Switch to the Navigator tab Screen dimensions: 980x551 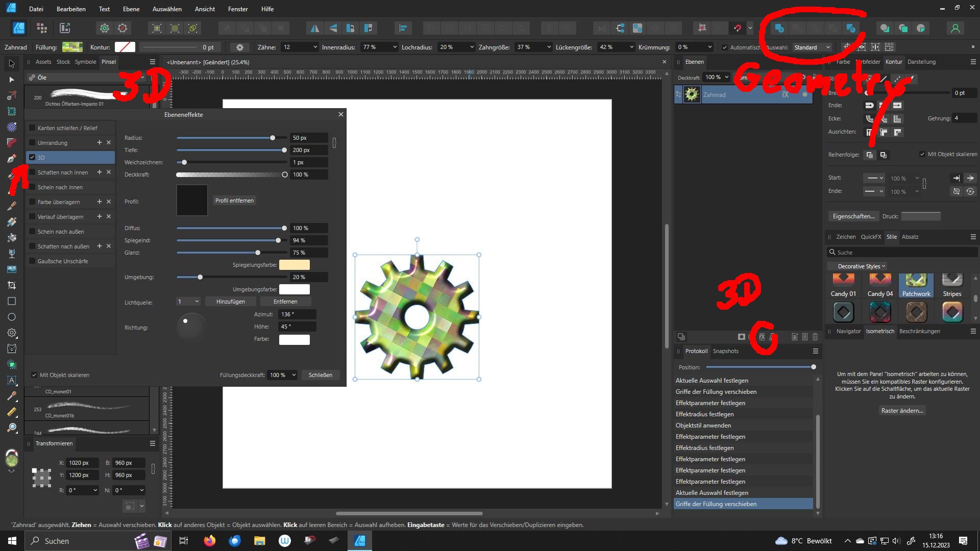[848, 331]
